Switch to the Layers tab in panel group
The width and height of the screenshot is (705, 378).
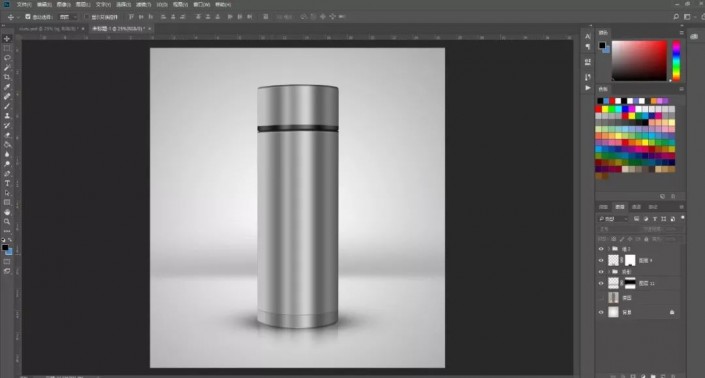click(620, 207)
